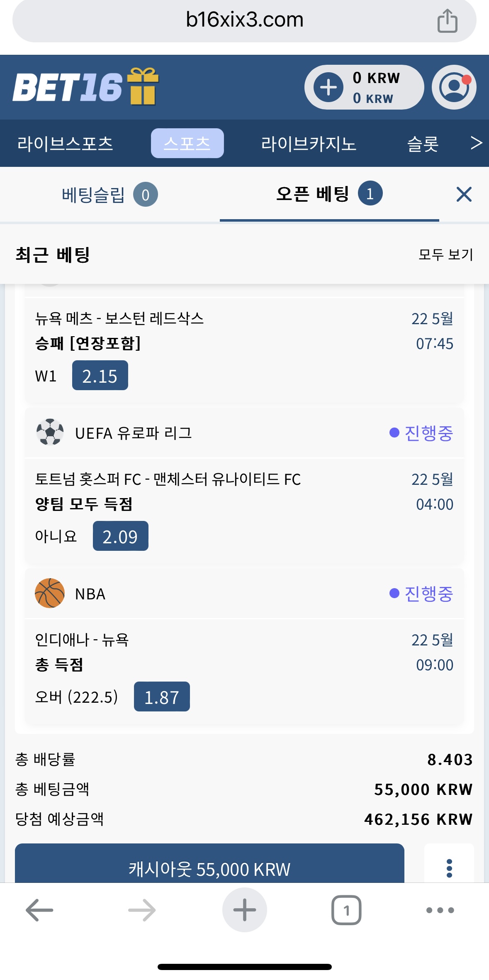Screen dimensions: 489x980
Task: Open the BET16 logo home link
Action: click(68, 87)
